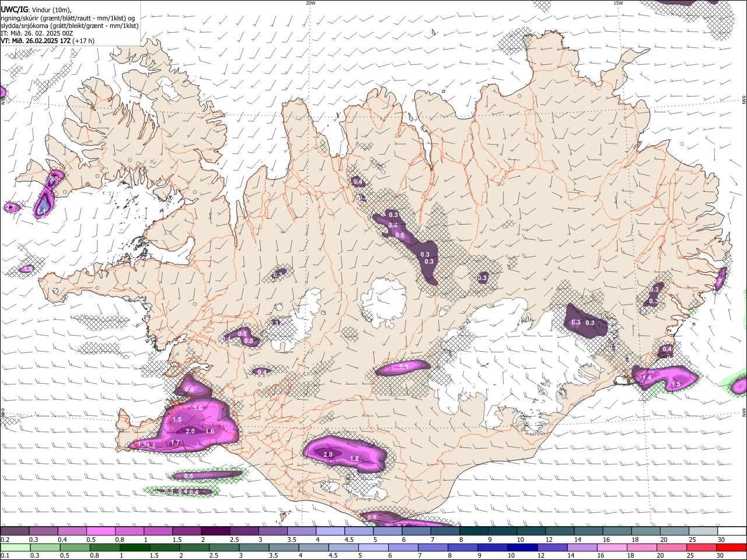Image resolution: width=747 pixels, height=560 pixels.
Task: Pick the darkest purple swatch at 2 on upper scale
Action: point(215,531)
